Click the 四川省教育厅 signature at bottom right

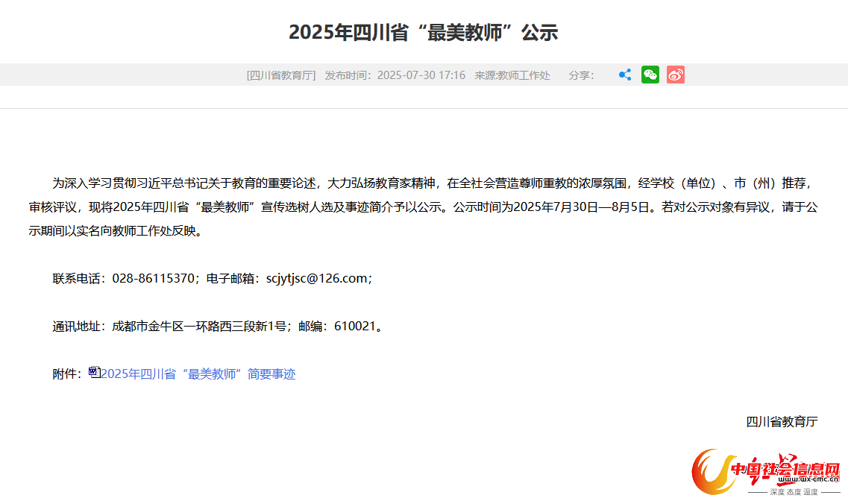click(x=782, y=422)
